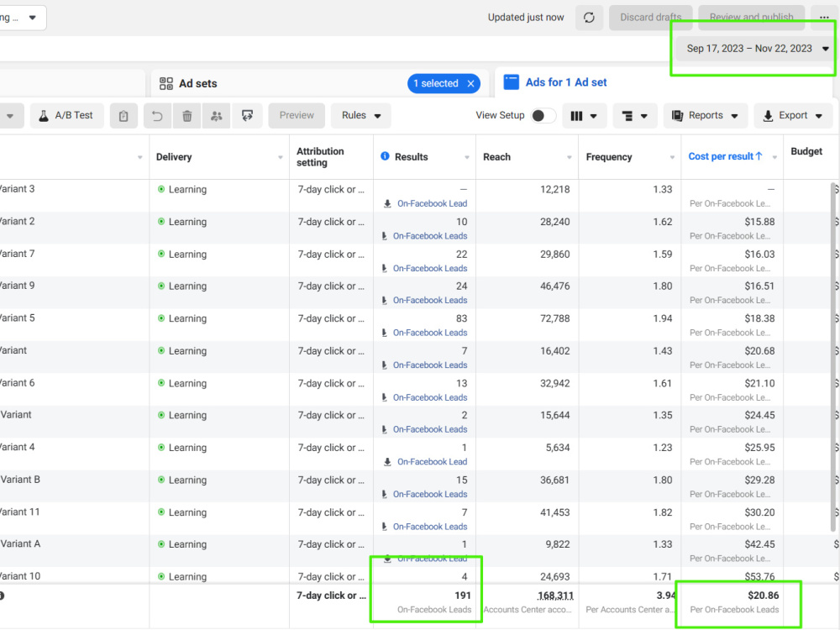Click the total $20.86 cost per result
The width and height of the screenshot is (840, 630).
(763, 596)
